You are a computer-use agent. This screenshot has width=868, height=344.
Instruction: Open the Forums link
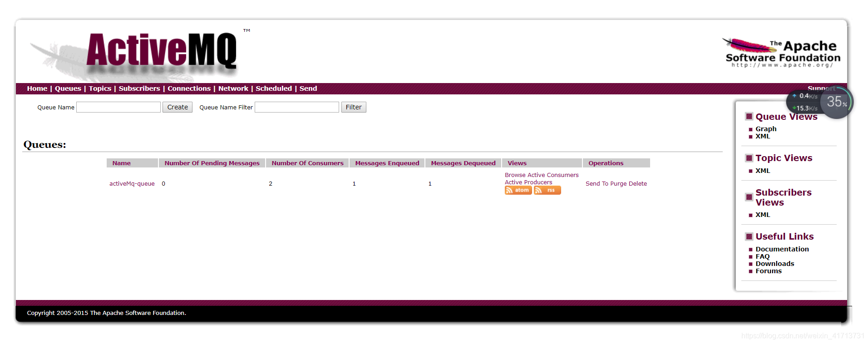point(769,271)
